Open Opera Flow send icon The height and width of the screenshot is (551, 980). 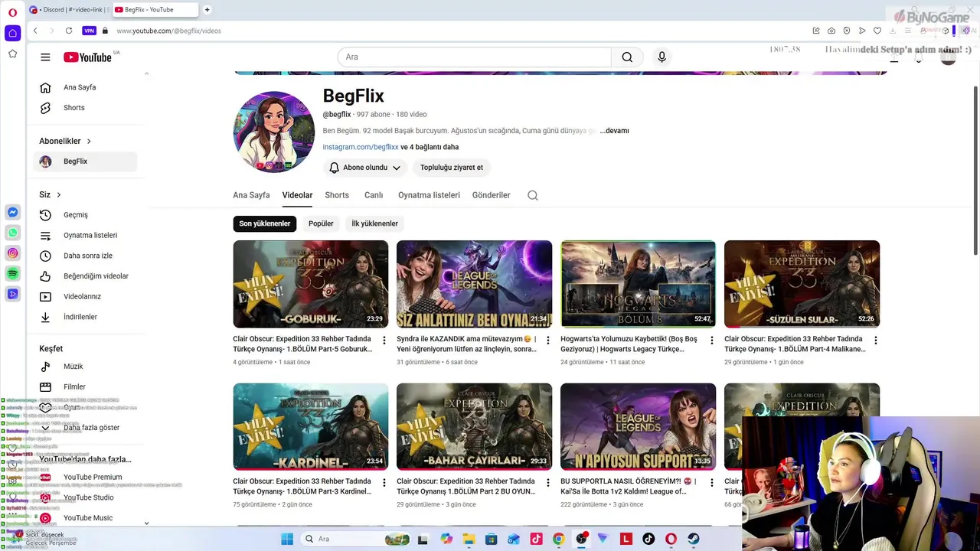click(x=862, y=31)
